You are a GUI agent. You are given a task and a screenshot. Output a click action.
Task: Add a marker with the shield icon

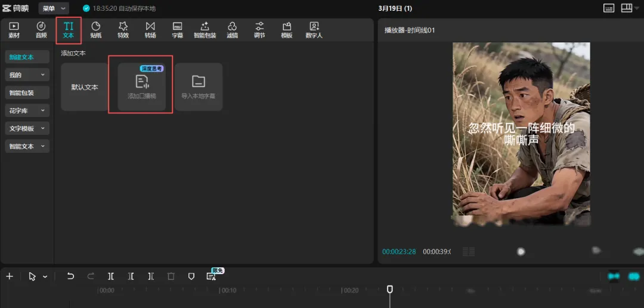coord(191,276)
